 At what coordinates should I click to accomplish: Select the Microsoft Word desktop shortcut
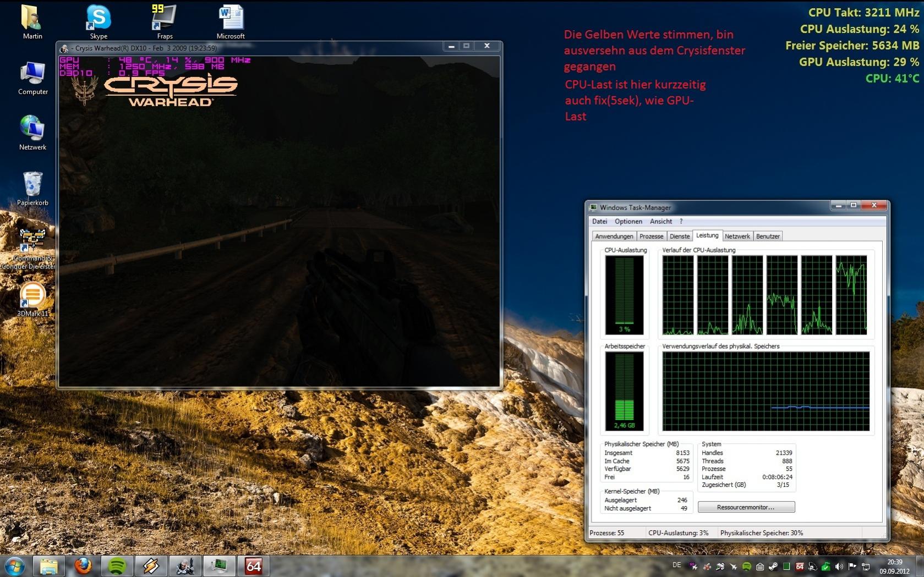[231, 22]
